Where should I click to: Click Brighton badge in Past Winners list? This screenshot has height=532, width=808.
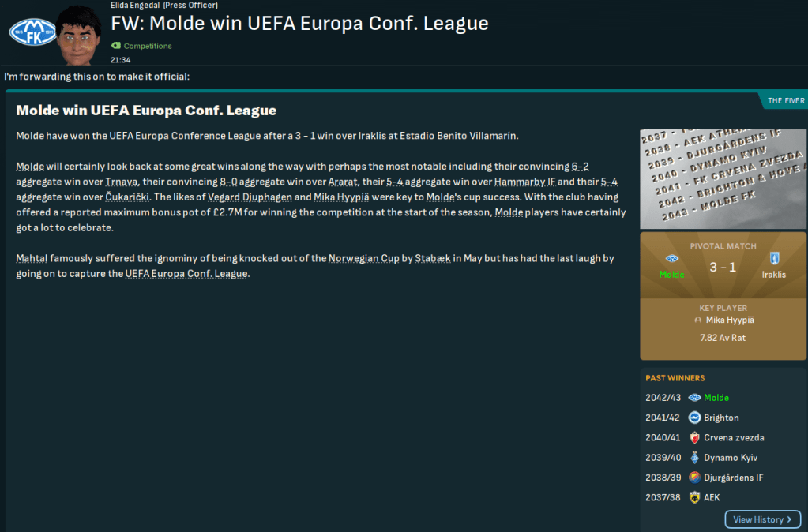pos(694,418)
